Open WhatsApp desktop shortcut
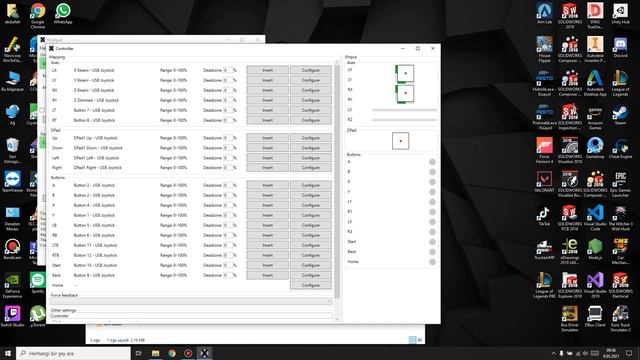 (x=63, y=13)
